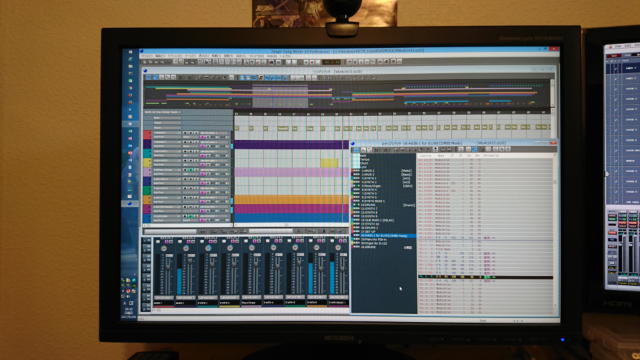Click the blue-highlighted first icon on arrange window toolbar
The image size is (640, 360).
(148, 77)
